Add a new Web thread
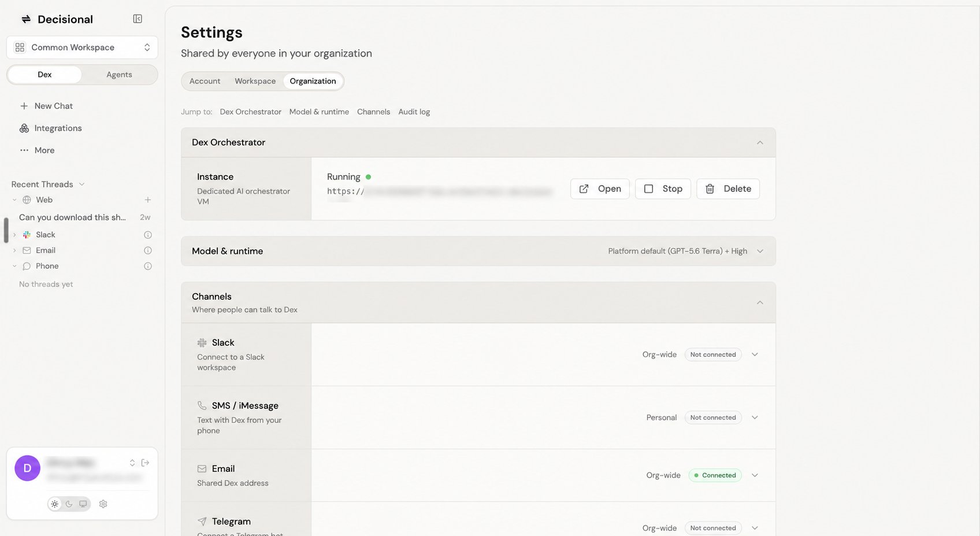Screen dimensions: 980x536 pyautogui.click(x=148, y=200)
